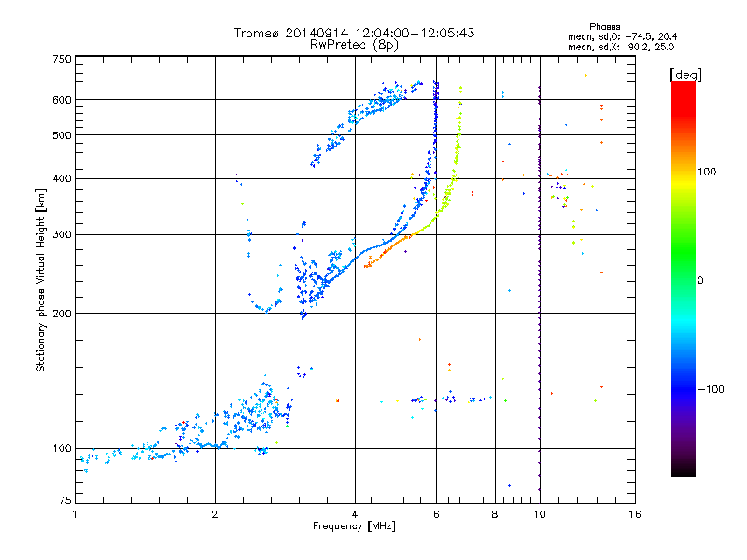This screenshot has width=747, height=560.
Task: Click the colorbar tick label '-100'
Action: (712, 389)
